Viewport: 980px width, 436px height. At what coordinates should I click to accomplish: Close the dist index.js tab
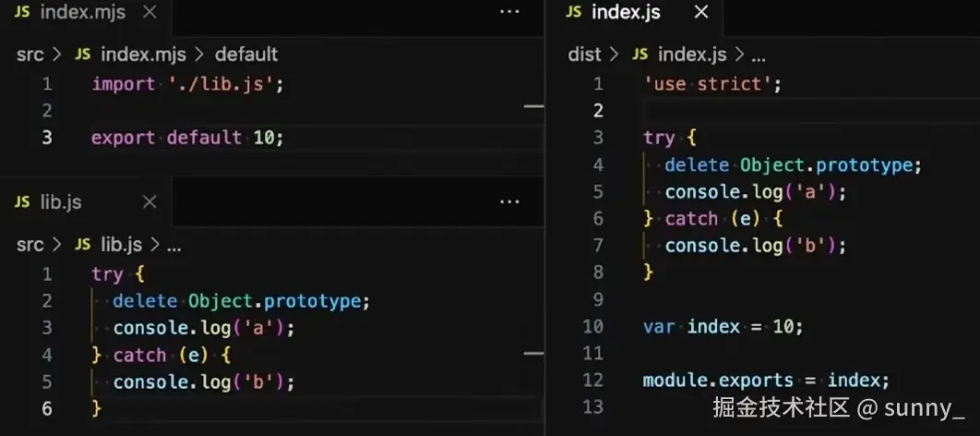tap(701, 12)
